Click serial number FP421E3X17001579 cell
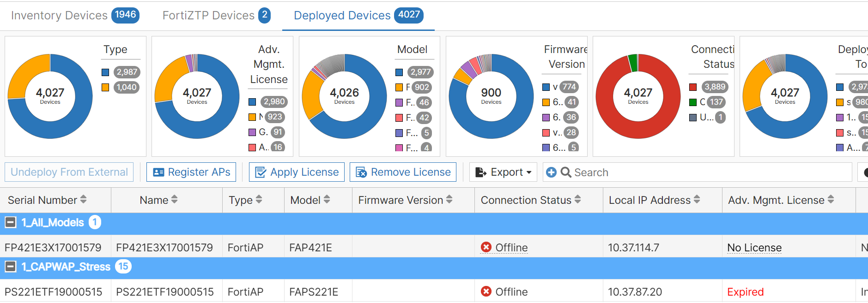Screen dimensions: 868x303 coord(53,248)
